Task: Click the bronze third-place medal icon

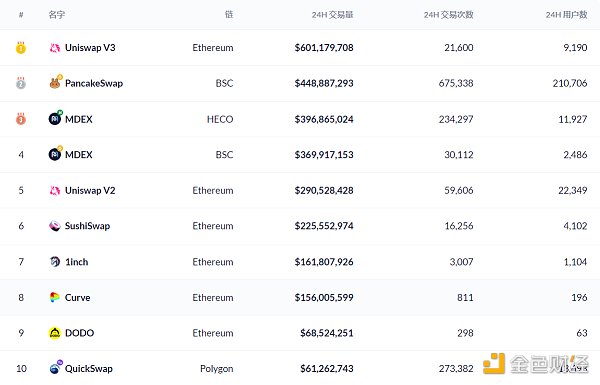Action: 21,119
